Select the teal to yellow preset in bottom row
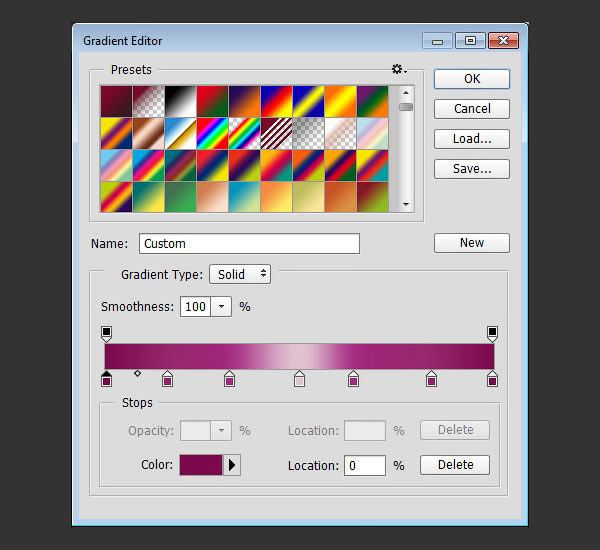 click(x=148, y=197)
